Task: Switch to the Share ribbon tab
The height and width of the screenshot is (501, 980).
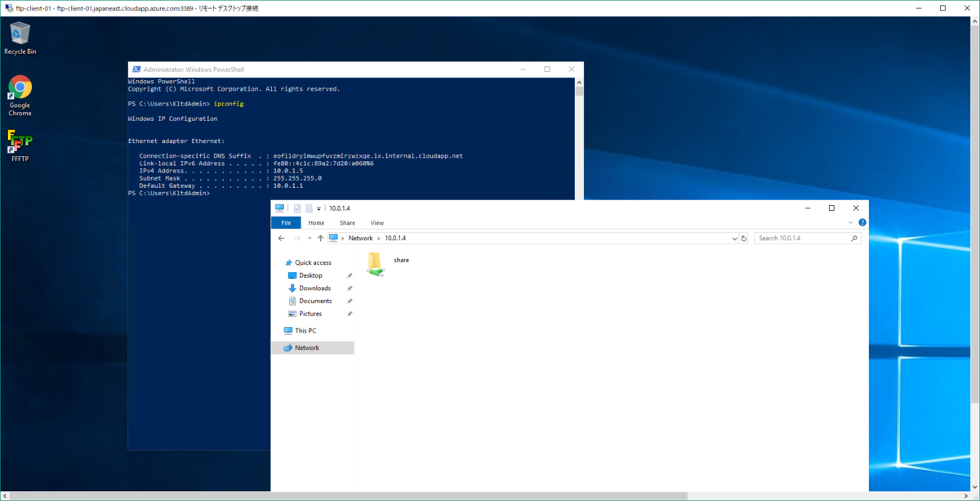Action: coord(347,222)
